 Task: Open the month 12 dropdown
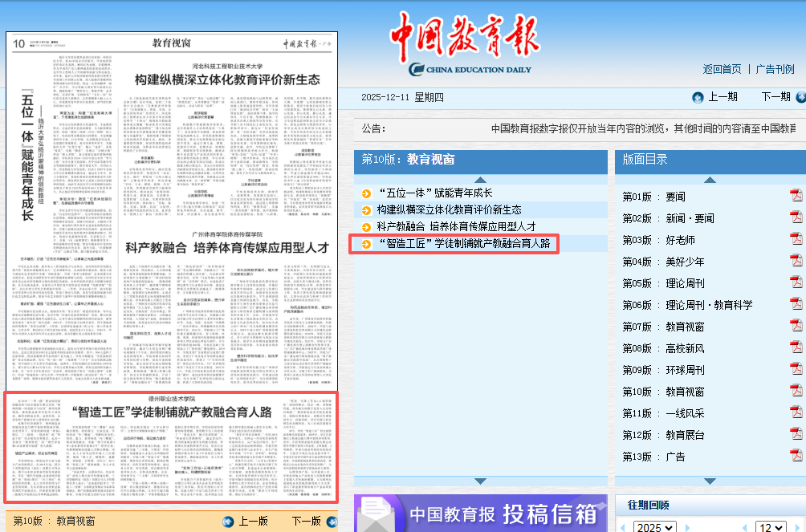tap(771, 527)
